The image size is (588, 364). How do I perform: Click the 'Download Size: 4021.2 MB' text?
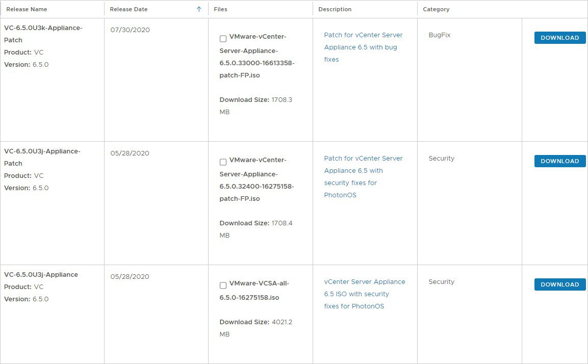click(x=255, y=328)
